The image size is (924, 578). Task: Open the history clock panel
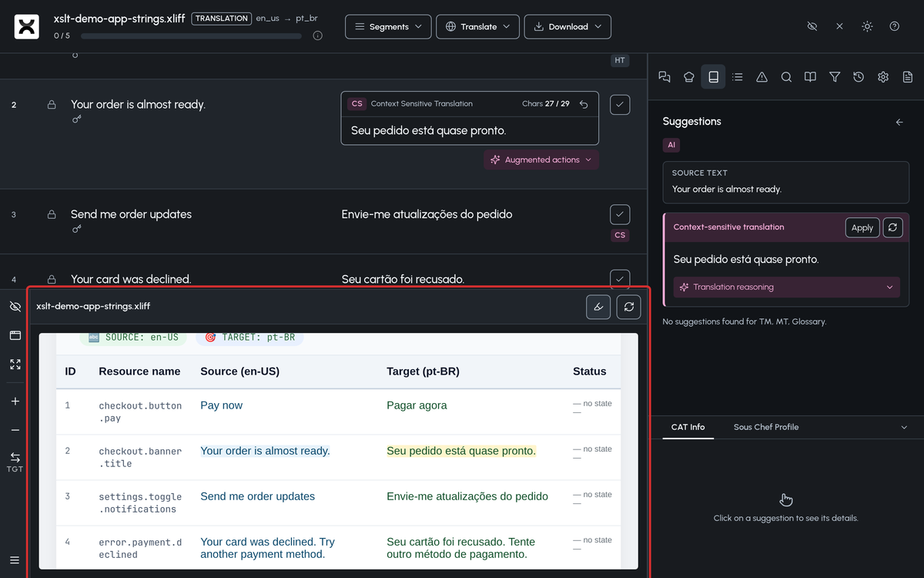[859, 77]
